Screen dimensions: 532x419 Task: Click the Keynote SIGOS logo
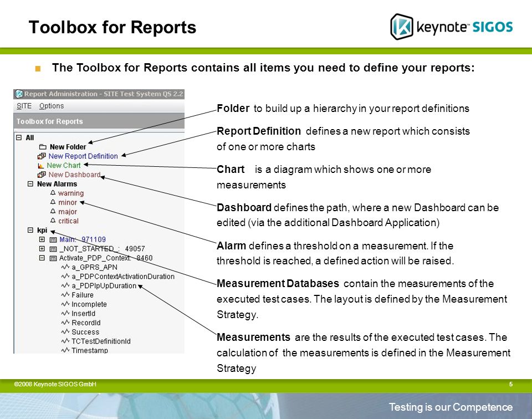click(451, 27)
